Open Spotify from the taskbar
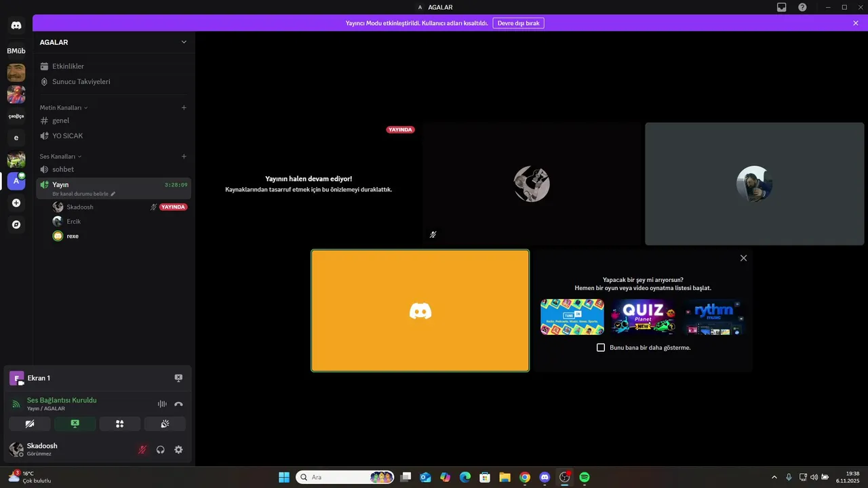868x488 pixels. pos(585,477)
